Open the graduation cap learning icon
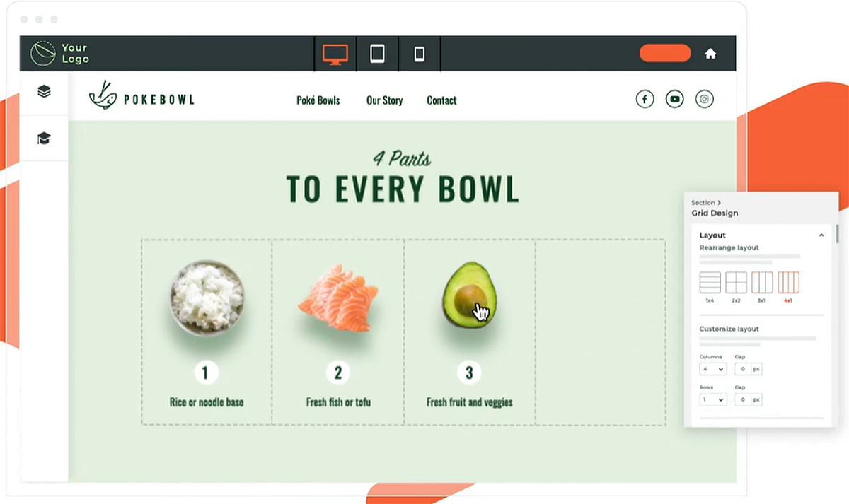Viewport: 849px width, 504px height. click(44, 138)
